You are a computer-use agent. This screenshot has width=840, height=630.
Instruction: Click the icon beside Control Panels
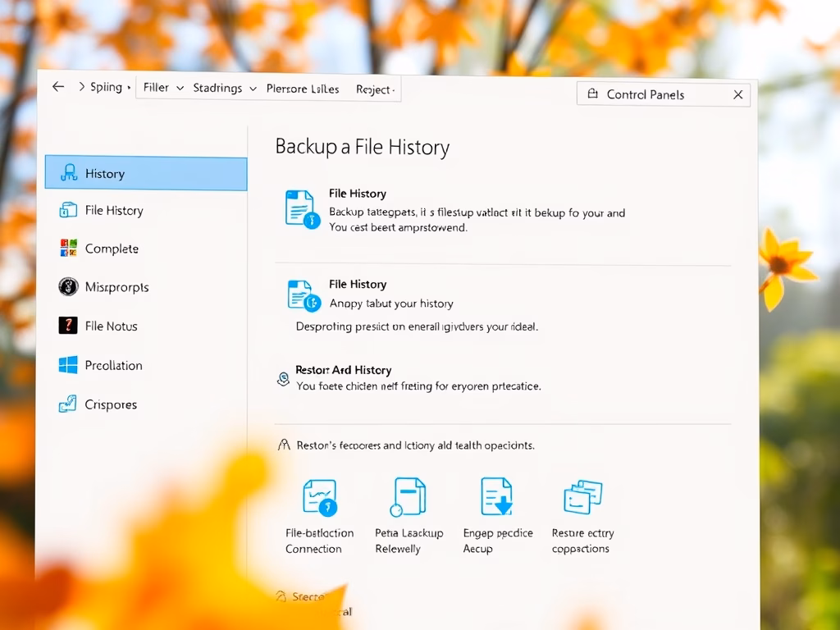(x=592, y=94)
